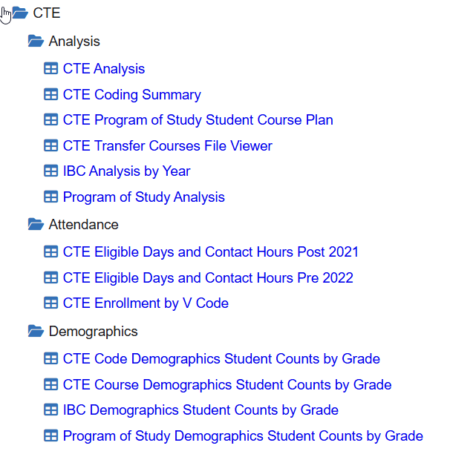
Task: Open CTE Eligible Days and Contact Hours Post 2021
Action: pyautogui.click(x=210, y=252)
